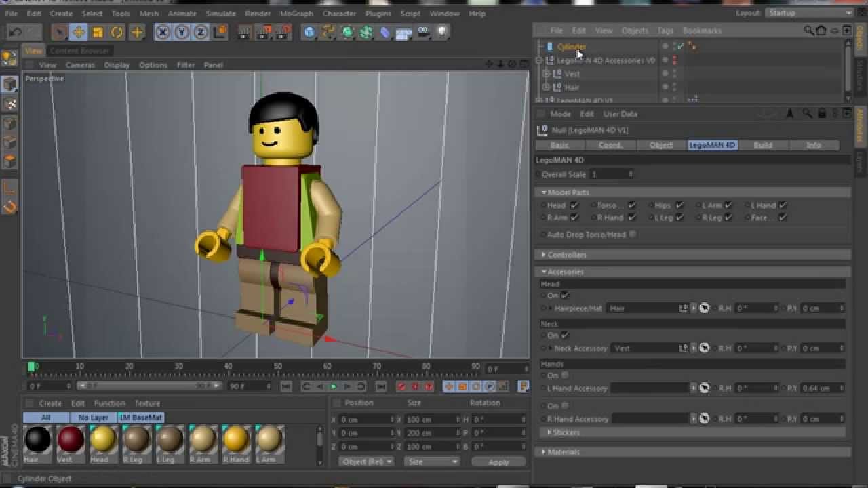Click the Play Forwards green button
This screenshot has height=488, width=868.
(334, 386)
